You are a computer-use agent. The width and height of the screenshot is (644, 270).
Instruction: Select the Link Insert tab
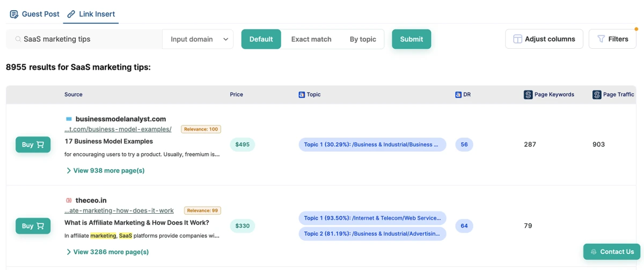[91, 14]
